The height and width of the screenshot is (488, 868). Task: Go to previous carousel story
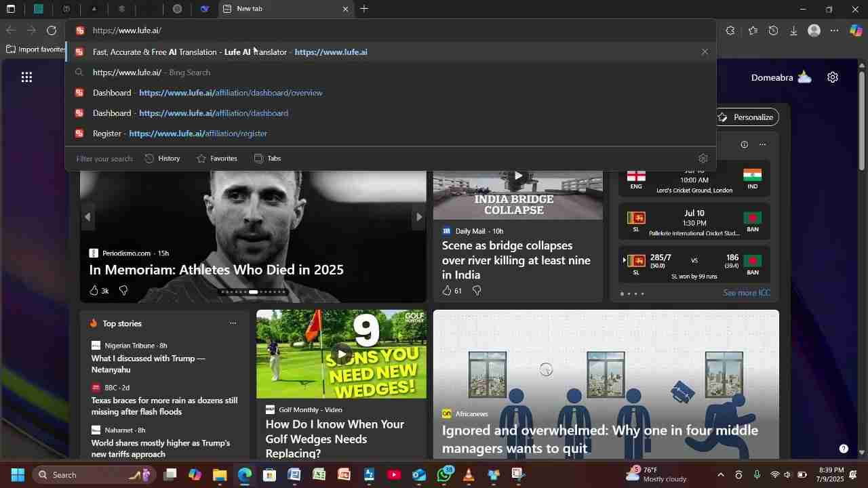(x=87, y=217)
